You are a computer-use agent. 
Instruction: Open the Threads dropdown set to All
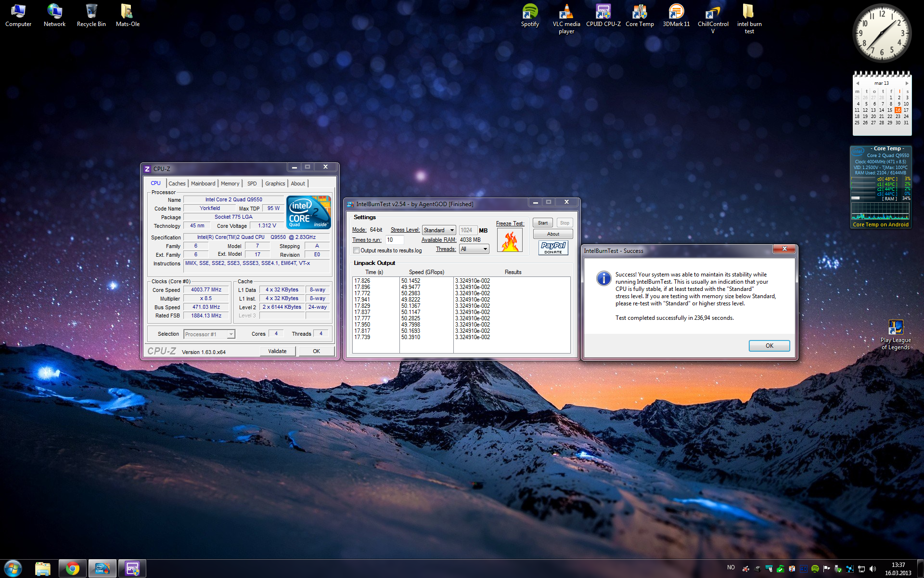474,249
